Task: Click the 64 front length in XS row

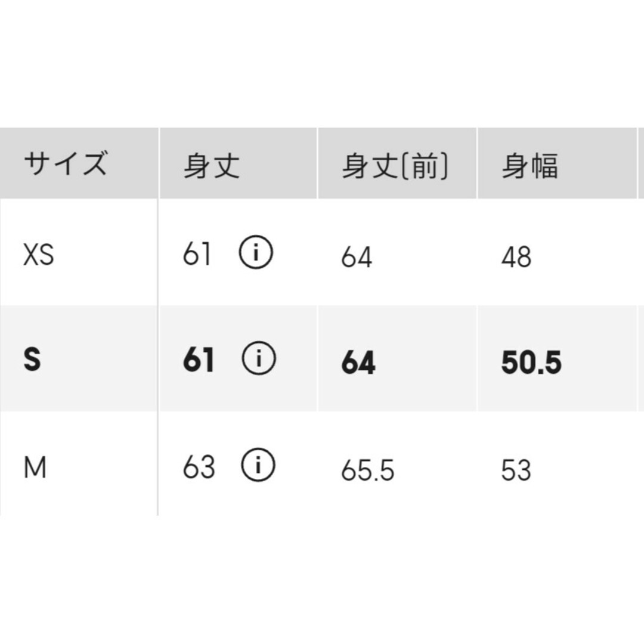Action: (x=357, y=257)
